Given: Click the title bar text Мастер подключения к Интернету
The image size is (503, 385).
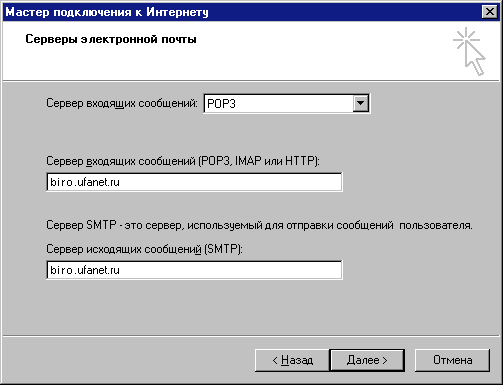Looking at the screenshot, I should tap(107, 12).
